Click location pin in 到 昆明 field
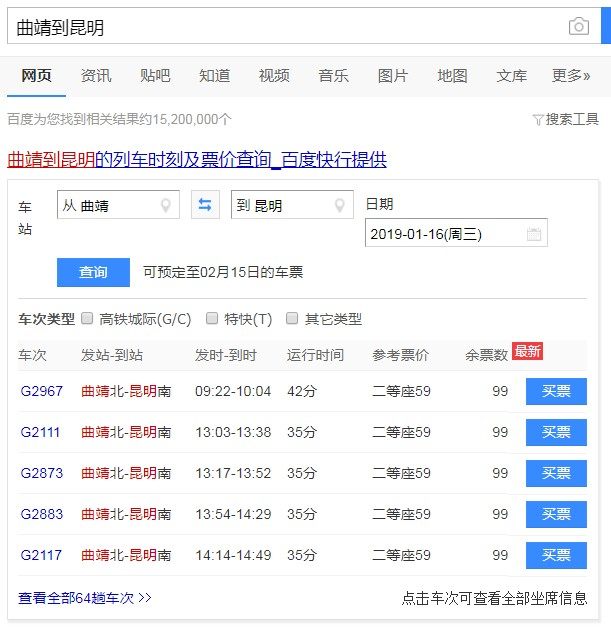Image resolution: width=611 pixels, height=629 pixels. coord(339,205)
